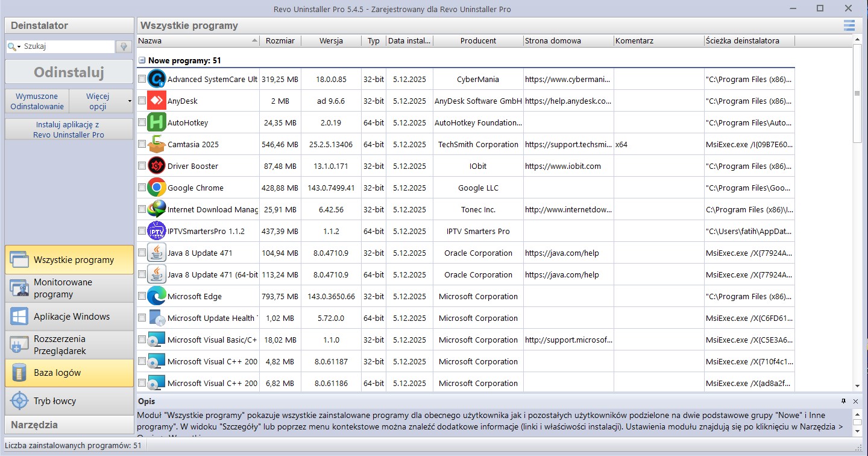Sort by the Strona domowa column header
The width and height of the screenshot is (868, 456).
pyautogui.click(x=568, y=40)
